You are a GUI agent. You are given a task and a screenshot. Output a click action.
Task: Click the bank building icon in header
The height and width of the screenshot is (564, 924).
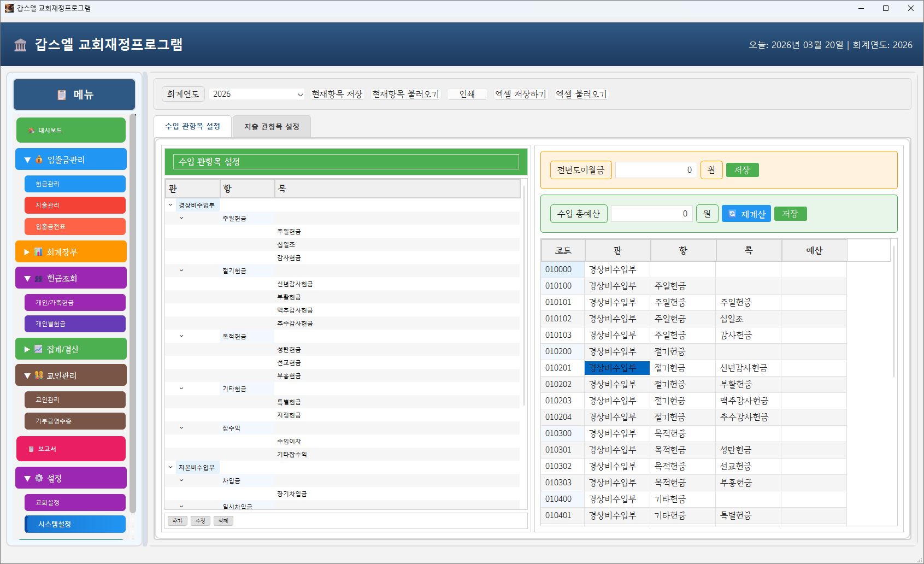tap(20, 45)
